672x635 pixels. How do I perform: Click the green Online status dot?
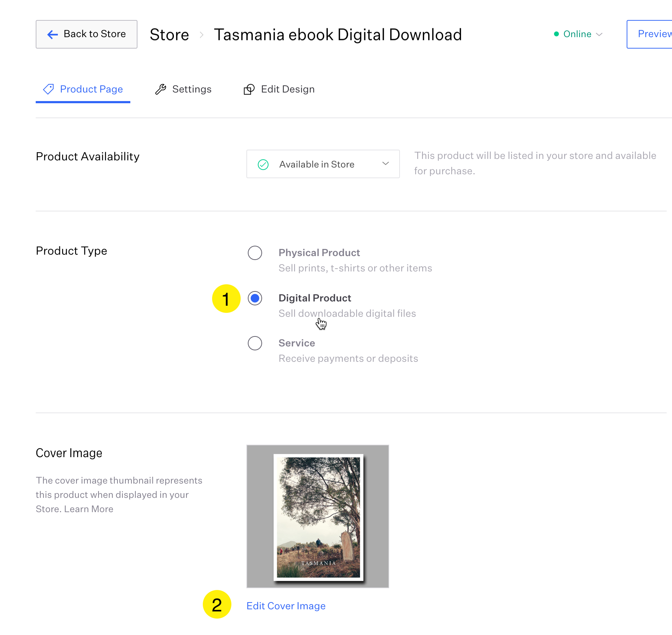[x=556, y=34]
